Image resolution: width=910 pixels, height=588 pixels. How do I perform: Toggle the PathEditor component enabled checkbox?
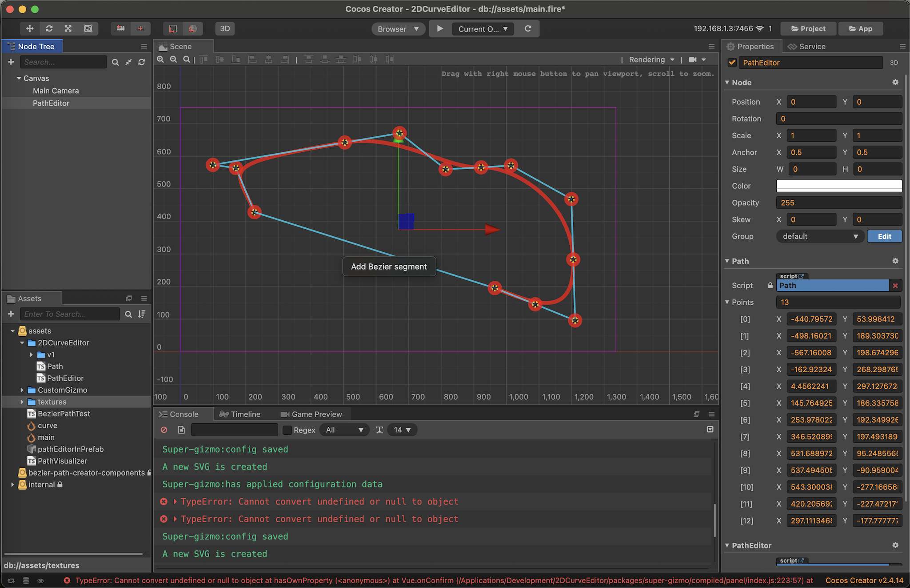click(x=732, y=63)
